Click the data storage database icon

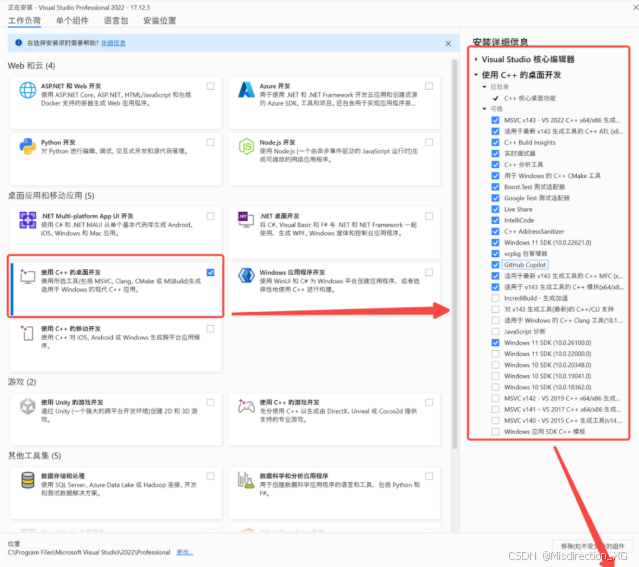tap(28, 480)
